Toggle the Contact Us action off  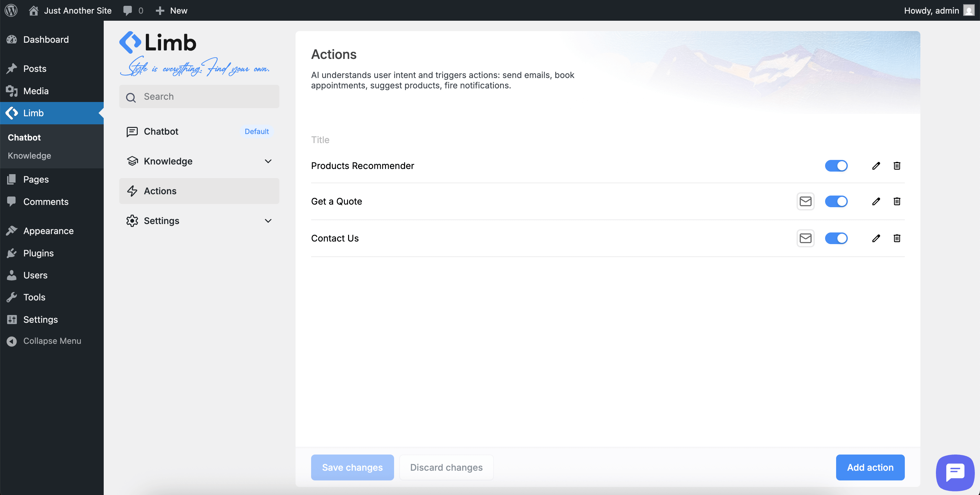click(x=836, y=238)
